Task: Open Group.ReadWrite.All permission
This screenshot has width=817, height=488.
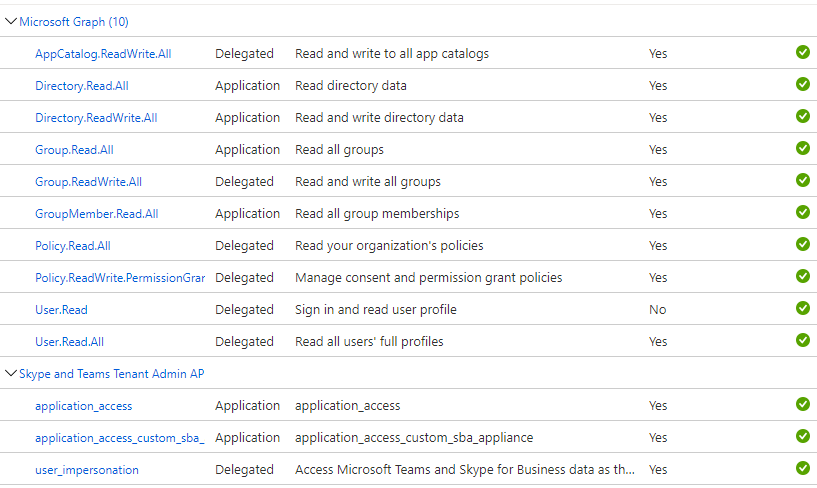Action: pyautogui.click(x=88, y=182)
